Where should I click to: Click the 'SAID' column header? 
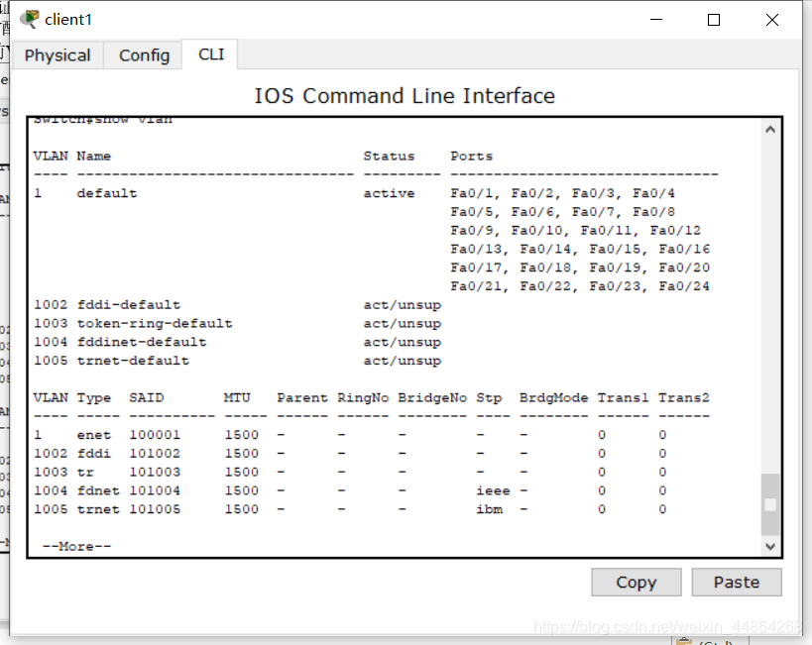(147, 397)
